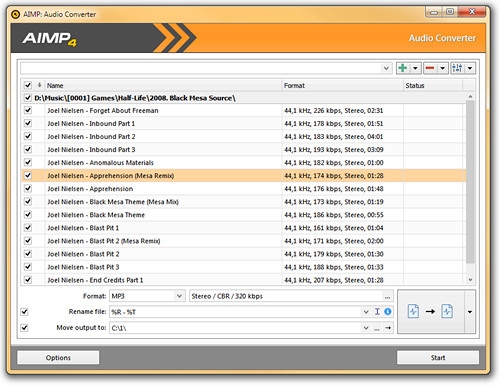Open encoder settings dots button
500x387 pixels.
tap(387, 296)
